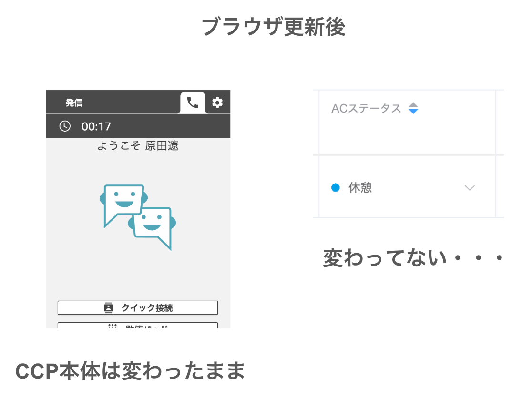Open the phone tab in CCP header
The image size is (532, 410).
193,102
